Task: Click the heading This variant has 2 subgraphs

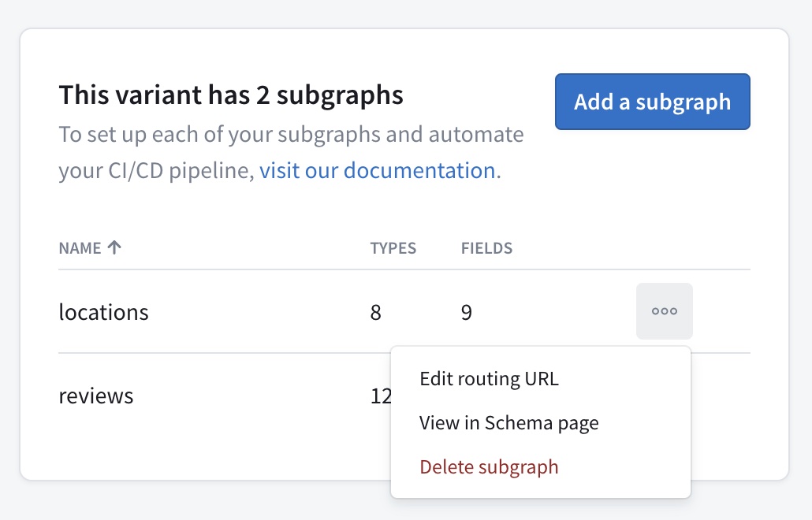Action: (231, 95)
